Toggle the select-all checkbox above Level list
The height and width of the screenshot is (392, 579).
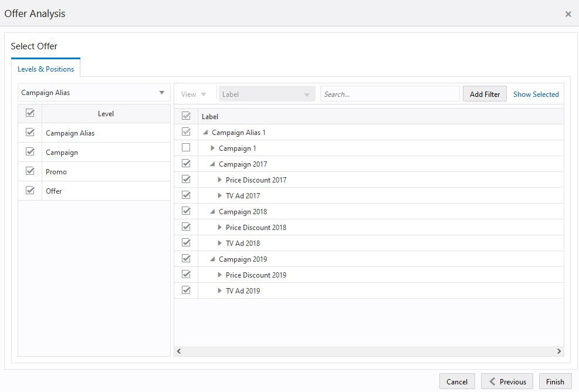pyautogui.click(x=30, y=113)
